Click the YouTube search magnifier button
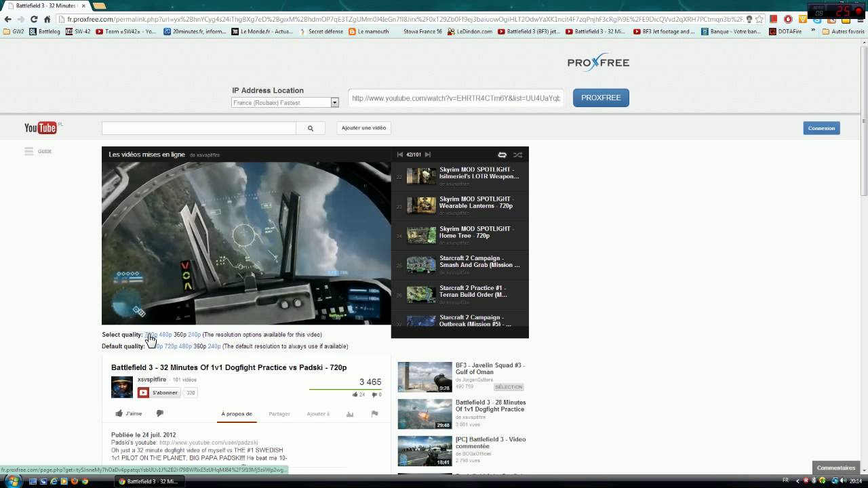868x488 pixels. [311, 127]
